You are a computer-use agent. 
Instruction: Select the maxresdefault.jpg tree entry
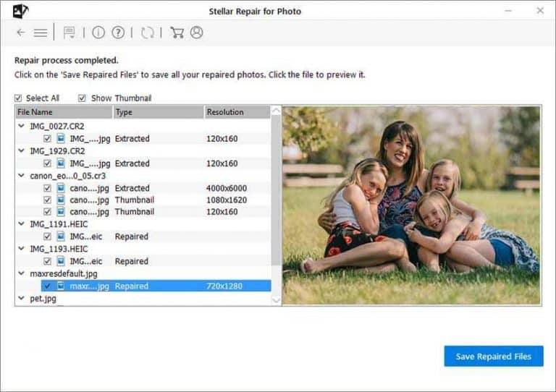(64, 273)
